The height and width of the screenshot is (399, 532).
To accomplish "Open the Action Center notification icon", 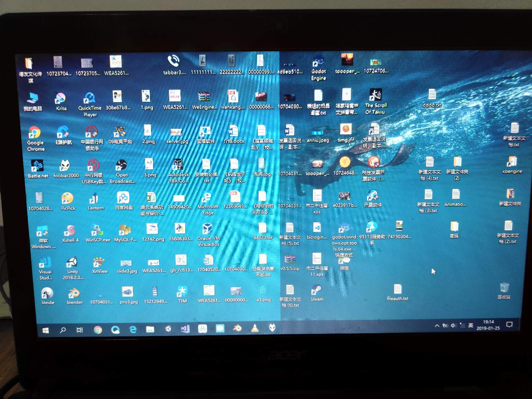I will click(x=509, y=325).
